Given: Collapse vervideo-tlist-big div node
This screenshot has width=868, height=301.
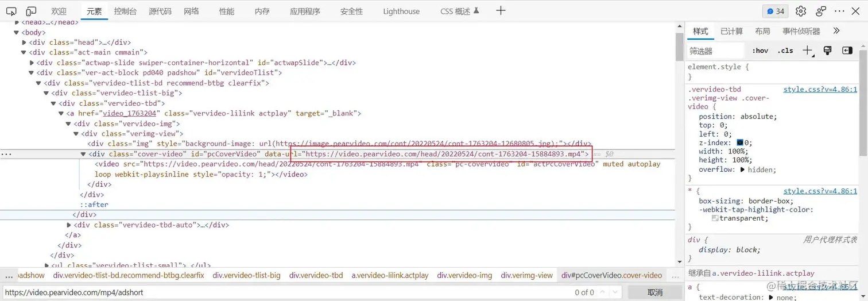Looking at the screenshot, I should point(46,93).
